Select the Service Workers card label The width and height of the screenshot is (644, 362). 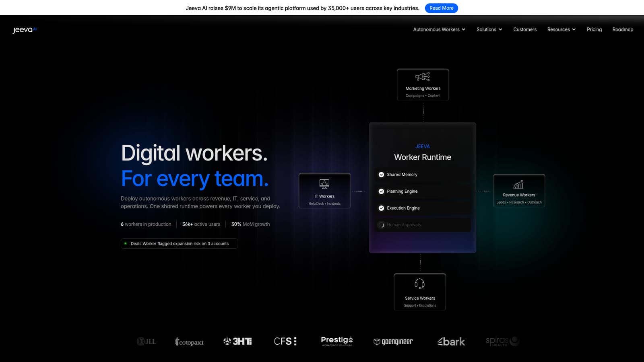[420, 298]
